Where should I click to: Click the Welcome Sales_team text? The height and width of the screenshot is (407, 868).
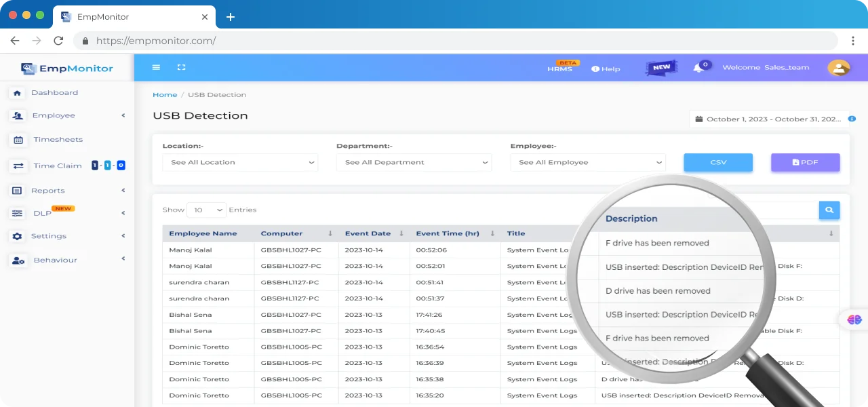pyautogui.click(x=766, y=68)
